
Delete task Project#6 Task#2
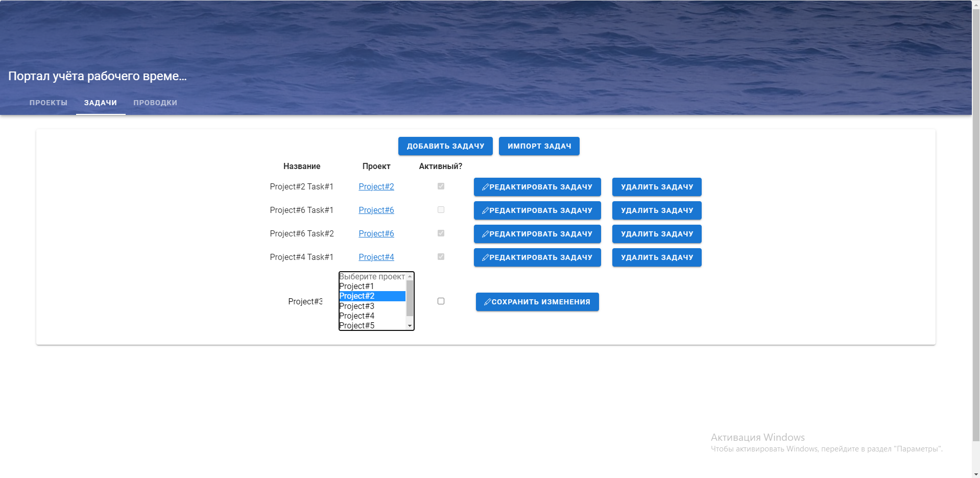click(657, 234)
